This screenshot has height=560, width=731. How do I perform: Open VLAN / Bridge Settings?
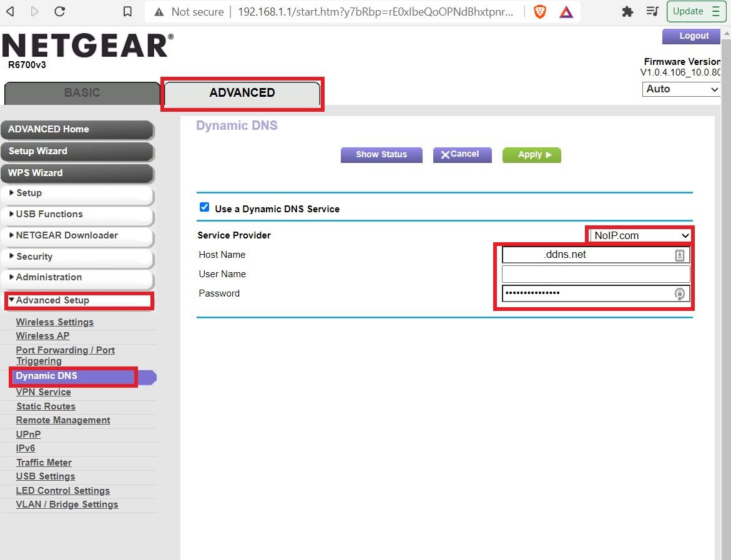[x=67, y=504]
